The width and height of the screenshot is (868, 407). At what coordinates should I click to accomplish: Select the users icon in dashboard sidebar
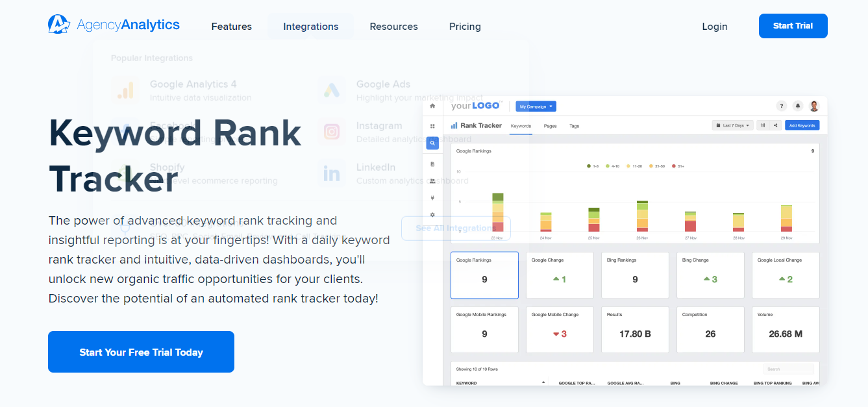tap(432, 181)
